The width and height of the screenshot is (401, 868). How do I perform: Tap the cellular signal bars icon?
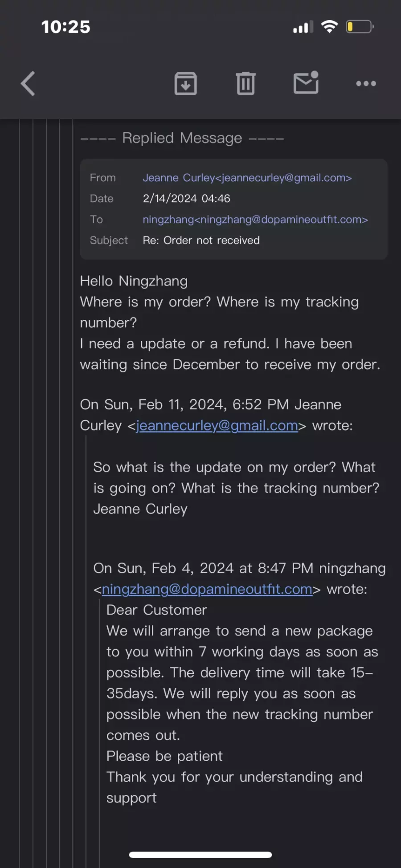tap(303, 27)
